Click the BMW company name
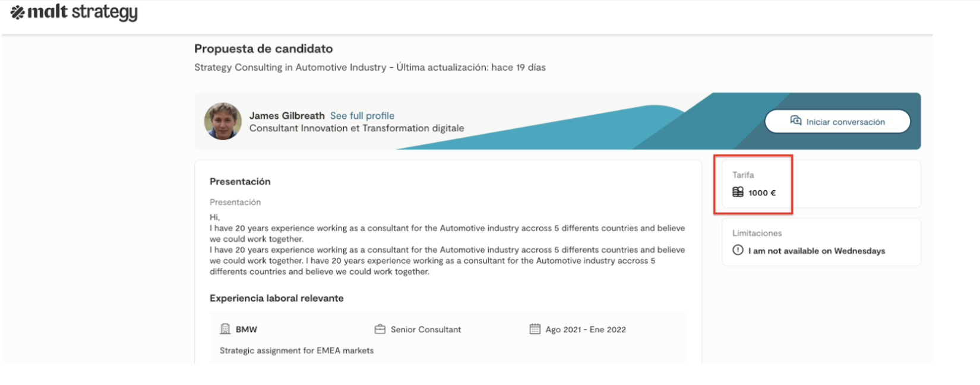Viewport: 980px width, 385px height. pyautogui.click(x=246, y=330)
